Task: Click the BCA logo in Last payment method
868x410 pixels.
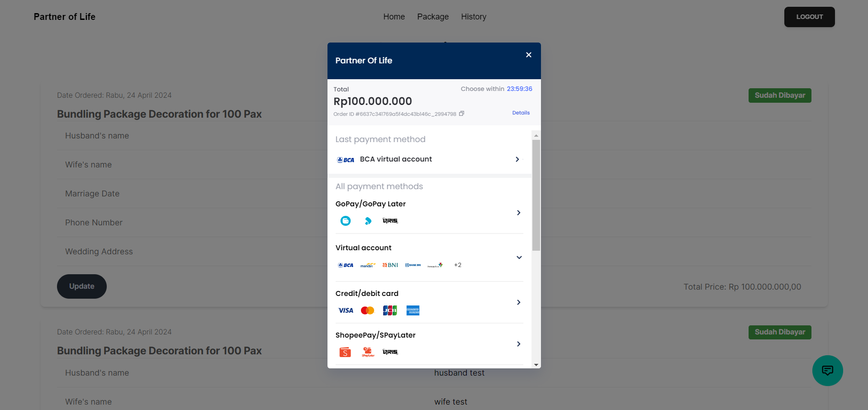Action: pos(346,160)
